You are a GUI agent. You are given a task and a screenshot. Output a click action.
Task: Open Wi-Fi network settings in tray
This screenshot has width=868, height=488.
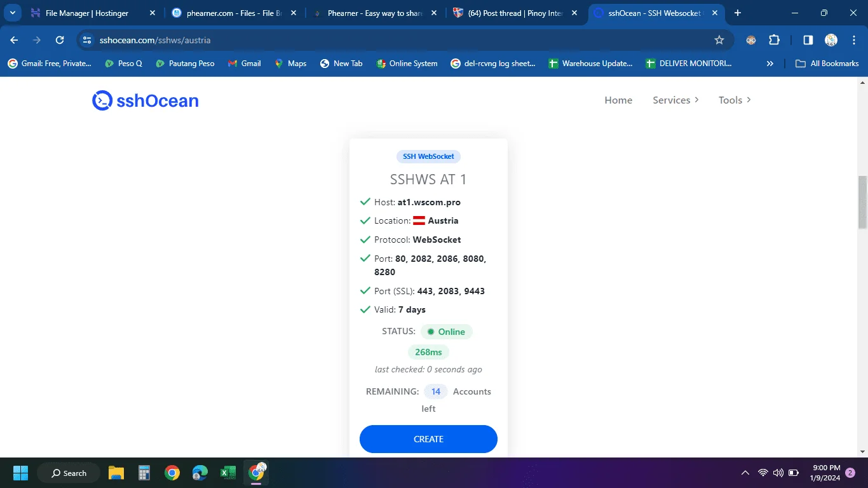763,473
